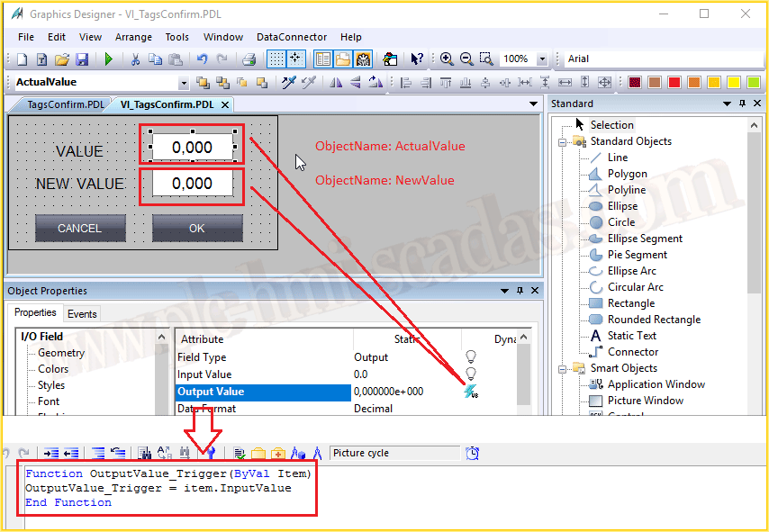Viewport: 769px width, 532px height.
Task: Switch to the Events tab
Action: (82, 314)
